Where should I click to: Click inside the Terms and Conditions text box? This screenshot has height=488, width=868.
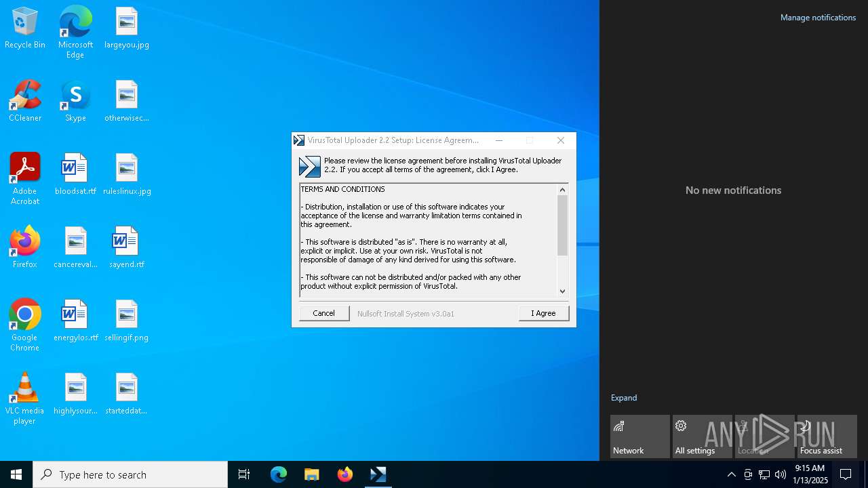point(428,240)
